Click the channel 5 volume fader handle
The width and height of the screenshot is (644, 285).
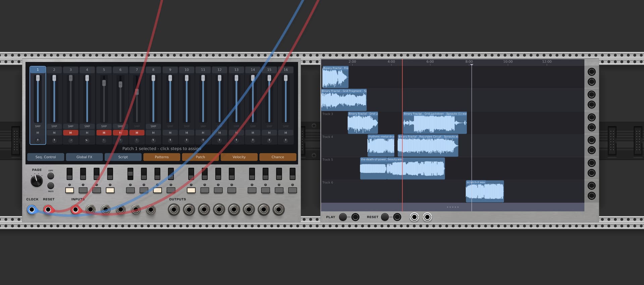coord(104,83)
